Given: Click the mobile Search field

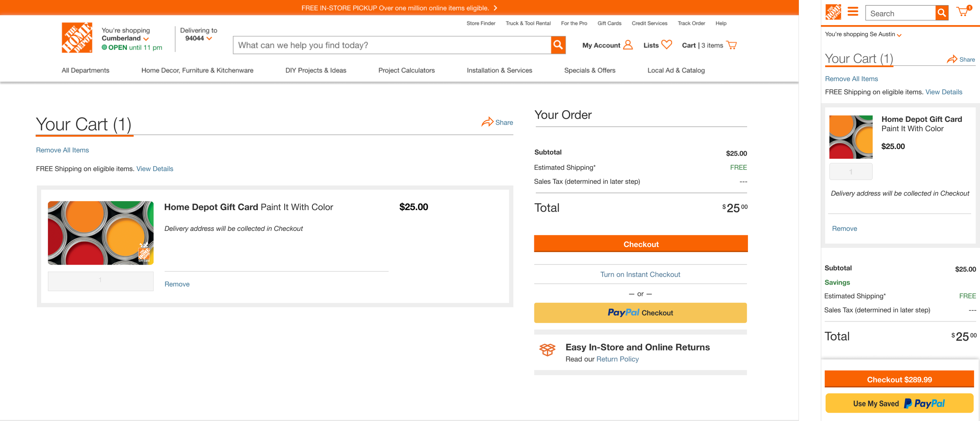Looking at the screenshot, I should [x=900, y=13].
